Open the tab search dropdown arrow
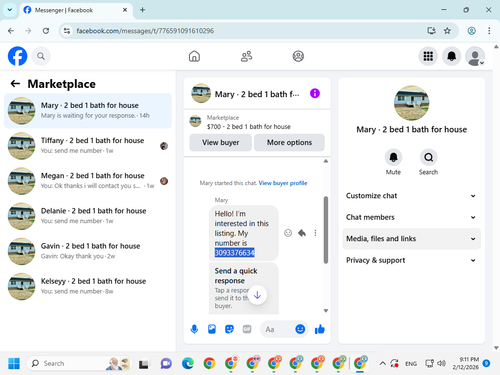Image resolution: width=500 pixels, height=375 pixels. [x=10, y=10]
